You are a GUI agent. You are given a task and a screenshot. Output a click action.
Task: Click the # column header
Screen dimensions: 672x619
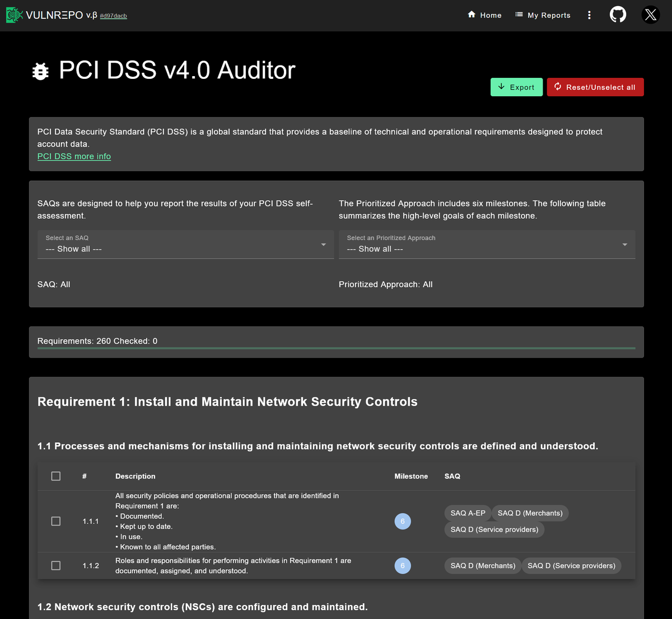[85, 476]
